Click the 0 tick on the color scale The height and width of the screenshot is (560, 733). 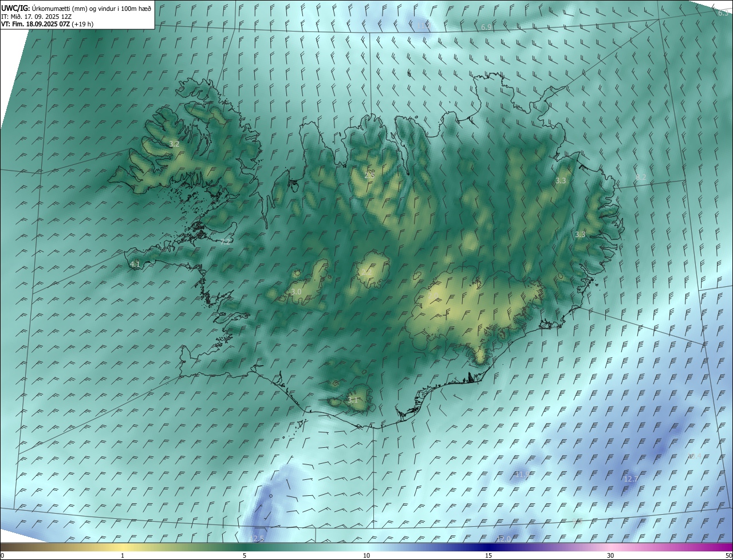tap(2, 555)
